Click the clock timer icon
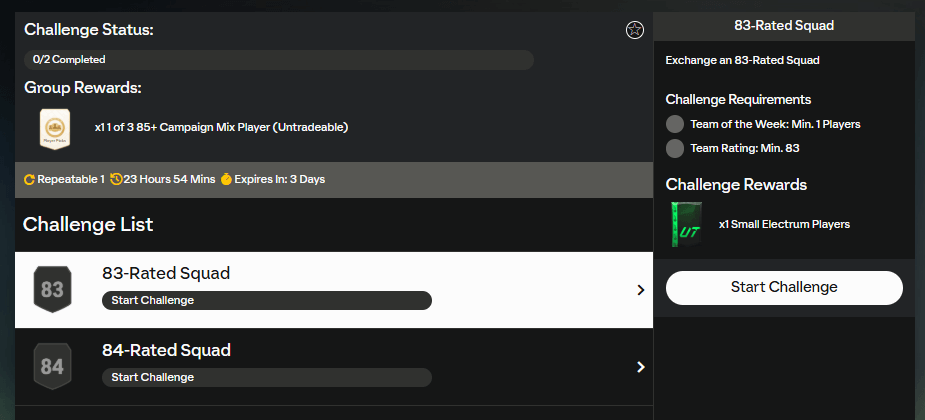925x420 pixels. pyautogui.click(x=116, y=180)
